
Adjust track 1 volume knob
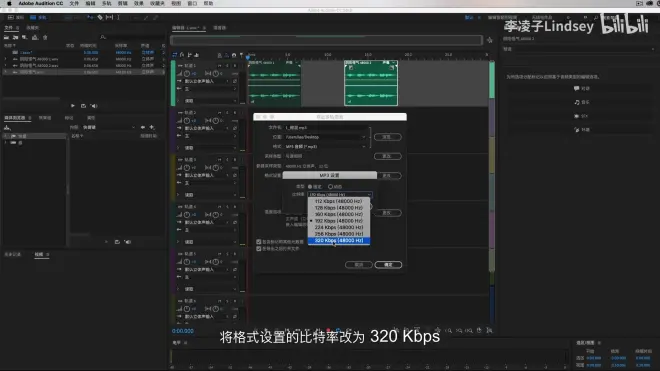[x=186, y=74]
